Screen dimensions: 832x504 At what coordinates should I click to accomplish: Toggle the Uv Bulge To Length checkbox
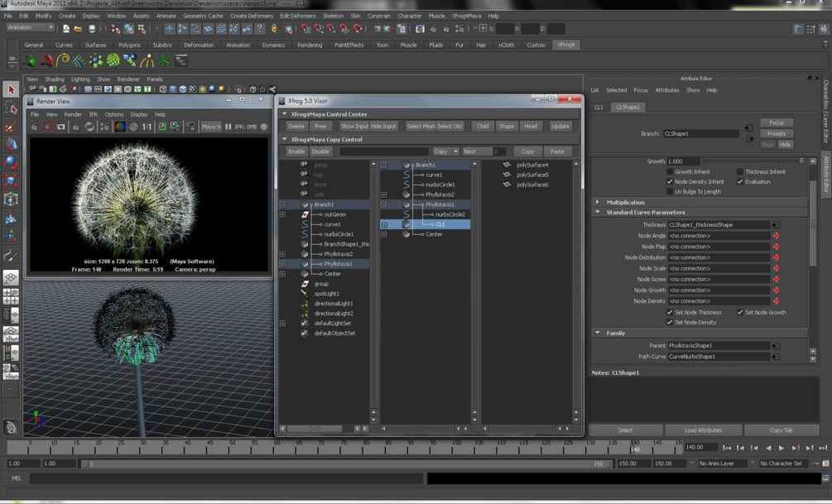point(669,191)
